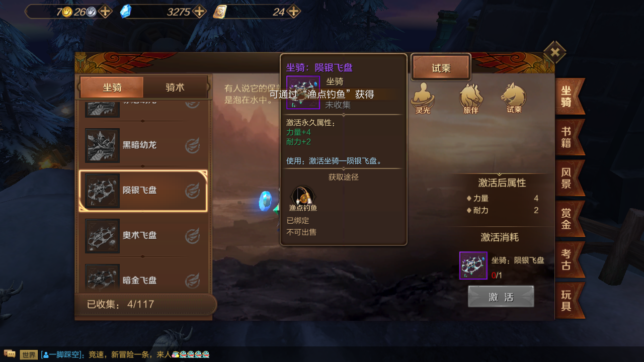This screenshot has height=362, width=644.
Task: Click the round 试乘 horse icon
Action: click(514, 99)
